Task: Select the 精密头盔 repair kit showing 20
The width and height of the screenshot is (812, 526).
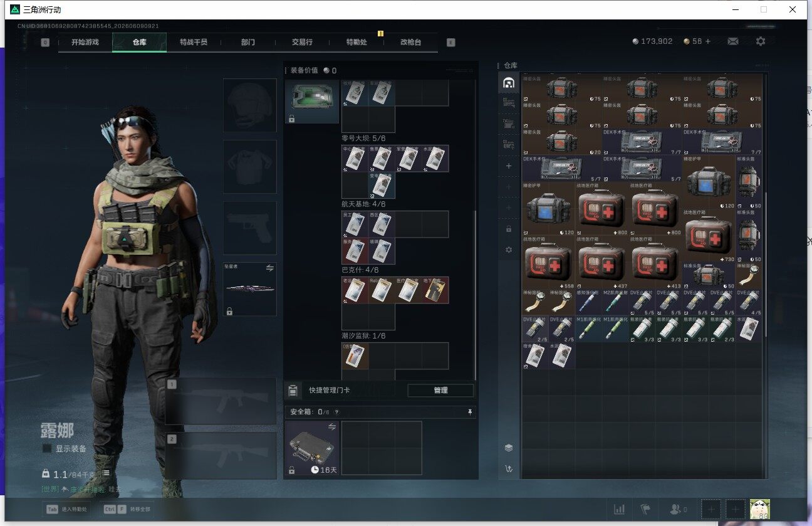Action: pos(561,142)
